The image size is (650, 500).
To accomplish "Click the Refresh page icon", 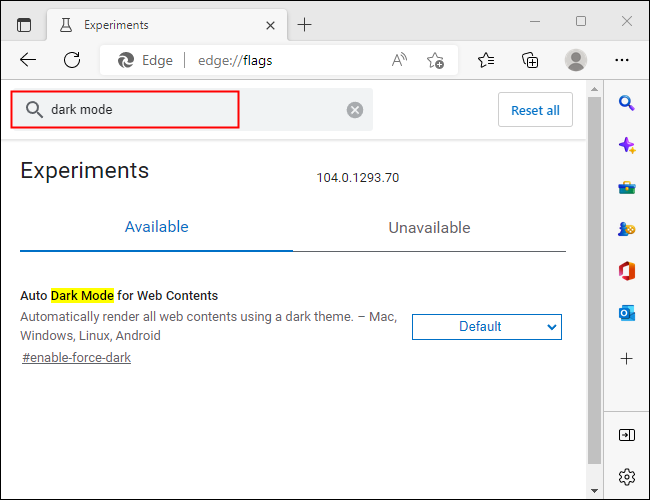I will point(72,60).
